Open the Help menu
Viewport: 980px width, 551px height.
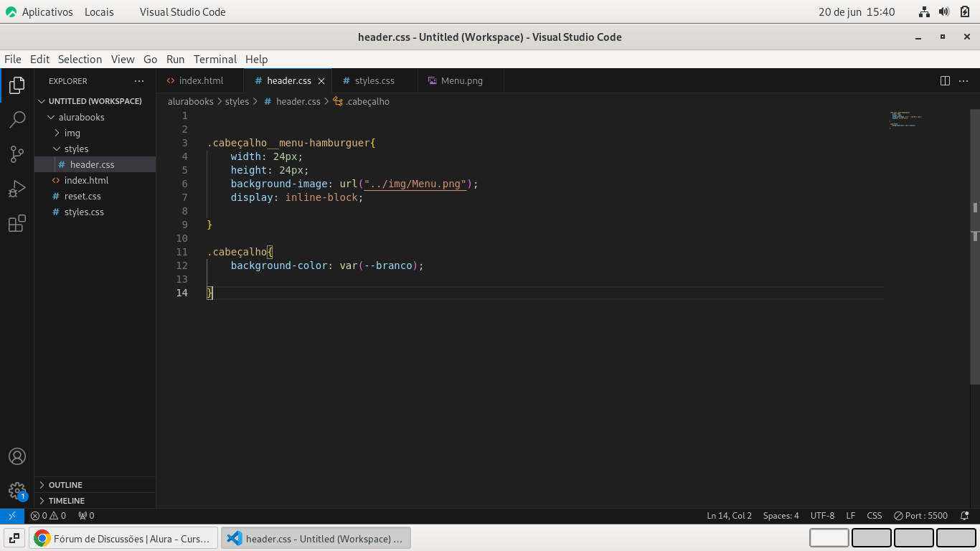tap(256, 60)
